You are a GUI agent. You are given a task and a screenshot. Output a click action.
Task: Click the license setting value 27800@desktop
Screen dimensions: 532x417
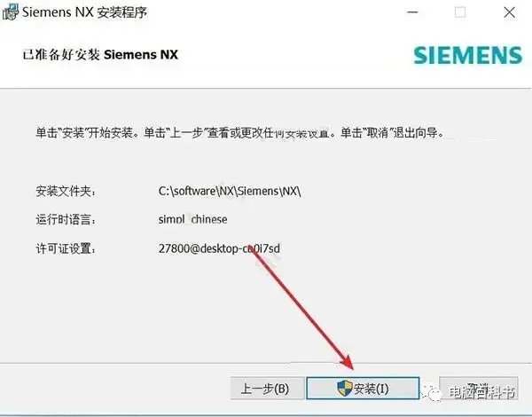pyautogui.click(x=219, y=248)
